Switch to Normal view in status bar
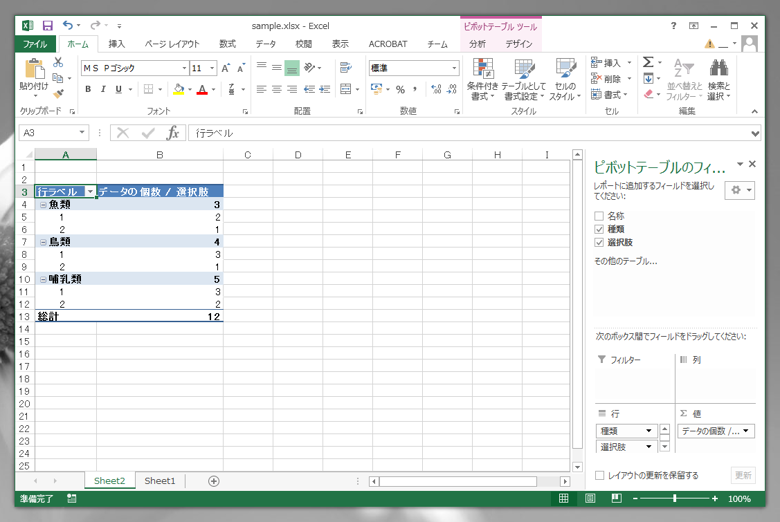This screenshot has width=780, height=522. [x=564, y=499]
